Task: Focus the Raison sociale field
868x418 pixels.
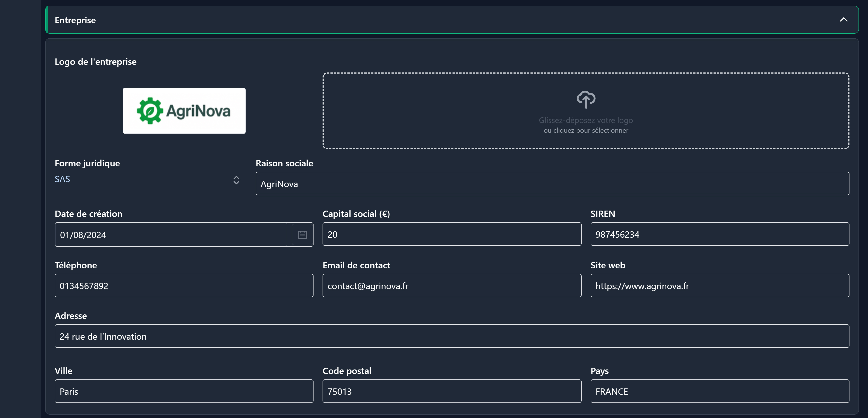Action: point(552,184)
